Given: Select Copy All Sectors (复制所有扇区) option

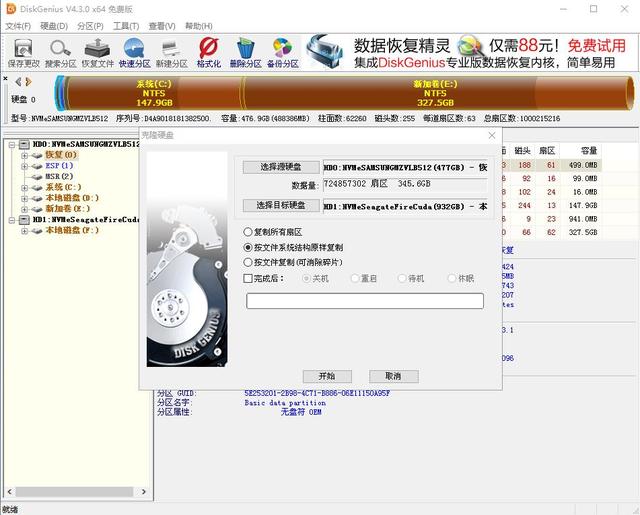Looking at the screenshot, I should pos(273,232).
